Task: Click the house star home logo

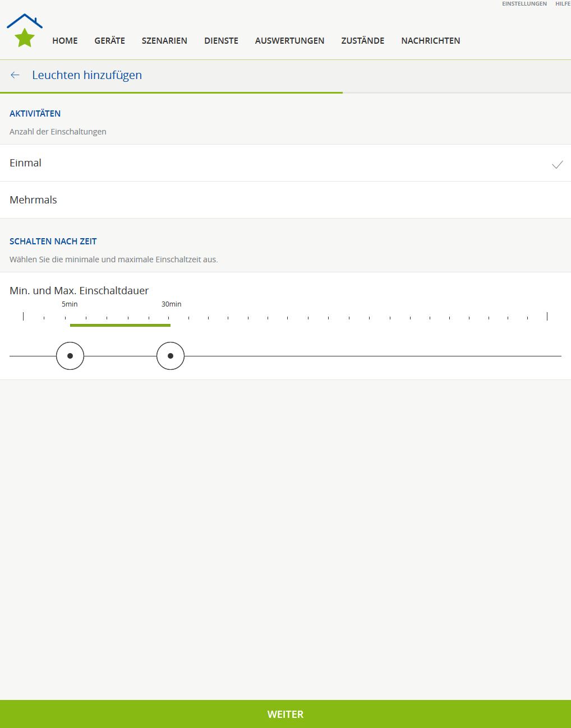Action: pyautogui.click(x=25, y=31)
